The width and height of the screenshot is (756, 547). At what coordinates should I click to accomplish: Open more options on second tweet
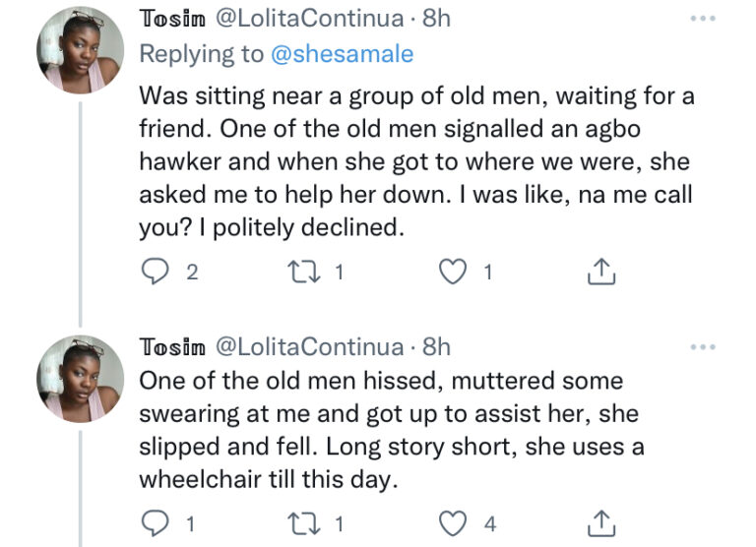pos(703,346)
